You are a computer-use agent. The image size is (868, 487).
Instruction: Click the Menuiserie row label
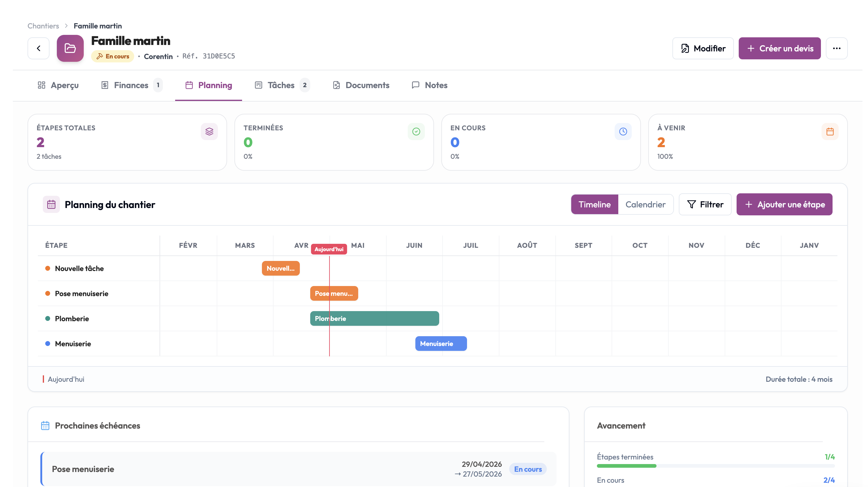click(x=73, y=344)
